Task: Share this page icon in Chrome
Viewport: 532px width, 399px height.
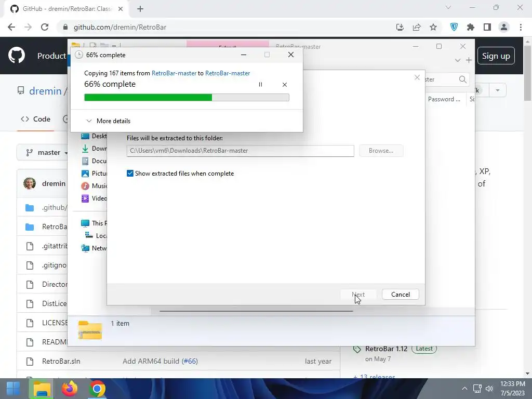Action: coord(417,27)
